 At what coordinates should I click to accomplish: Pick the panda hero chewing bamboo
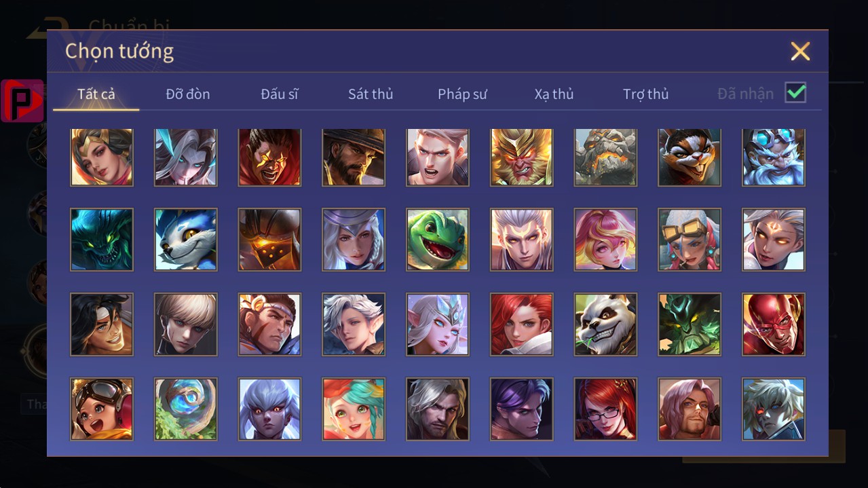605,324
